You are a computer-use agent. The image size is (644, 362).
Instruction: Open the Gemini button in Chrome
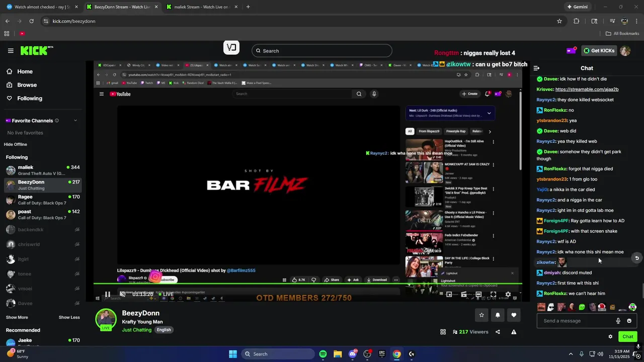coord(577,7)
